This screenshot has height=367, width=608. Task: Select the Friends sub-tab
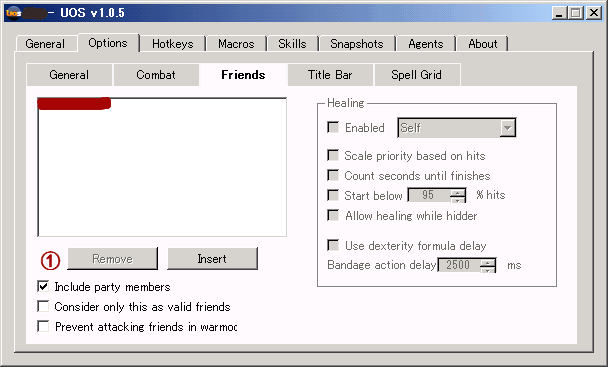click(243, 74)
